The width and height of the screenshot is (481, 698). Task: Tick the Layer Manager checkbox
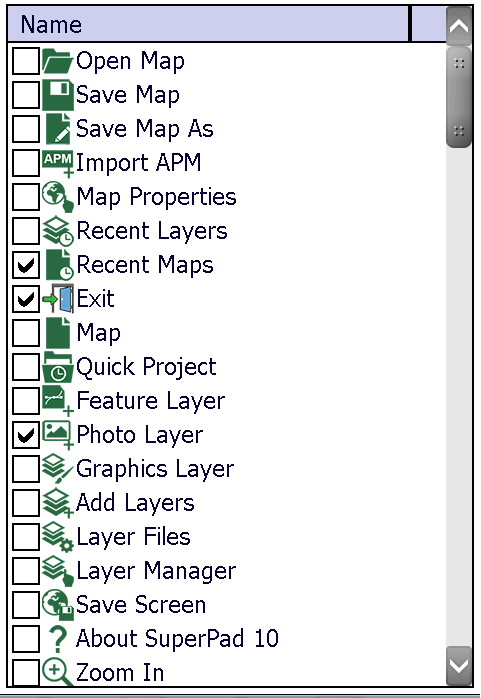(x=25, y=571)
